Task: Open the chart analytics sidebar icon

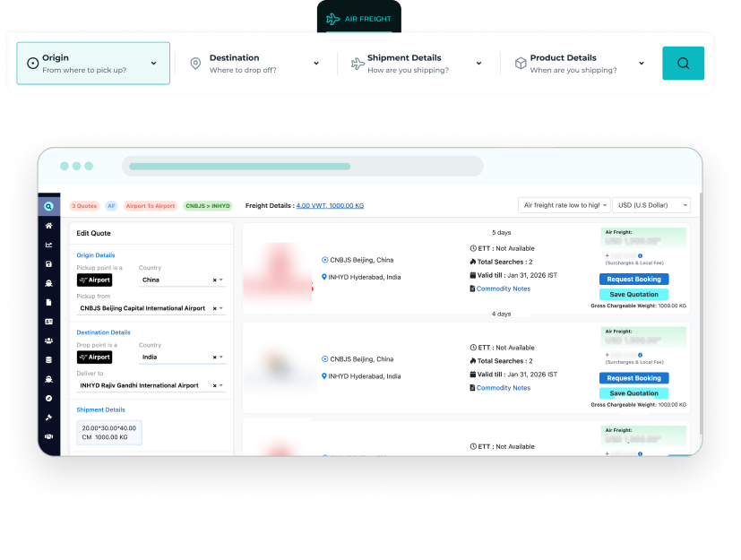Action: tap(48, 245)
